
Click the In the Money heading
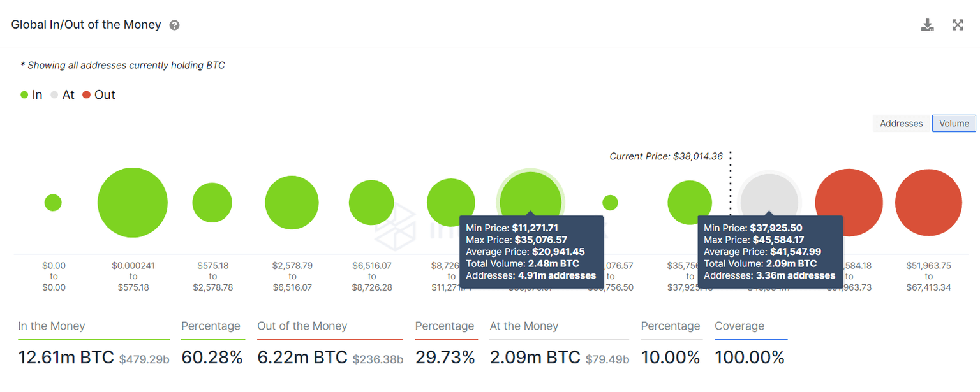[52, 326]
